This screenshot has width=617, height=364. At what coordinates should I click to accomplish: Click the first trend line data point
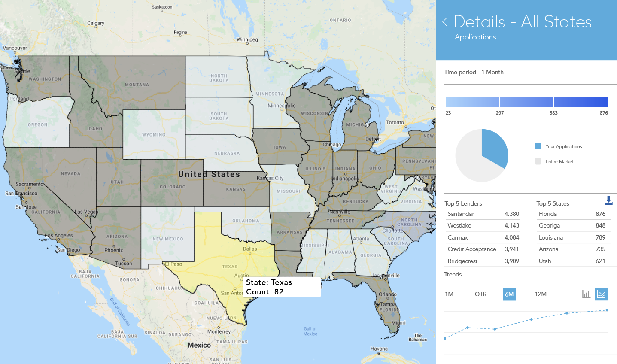pos(445,338)
